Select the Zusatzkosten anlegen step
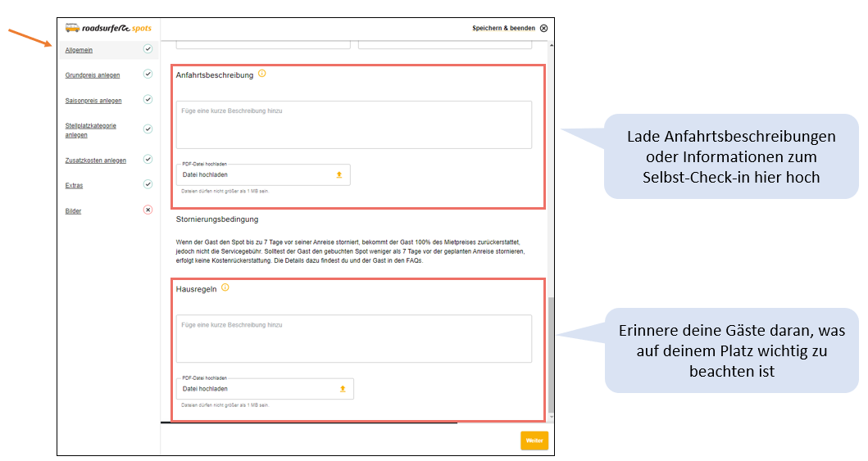This screenshot has width=868, height=461. [x=96, y=160]
